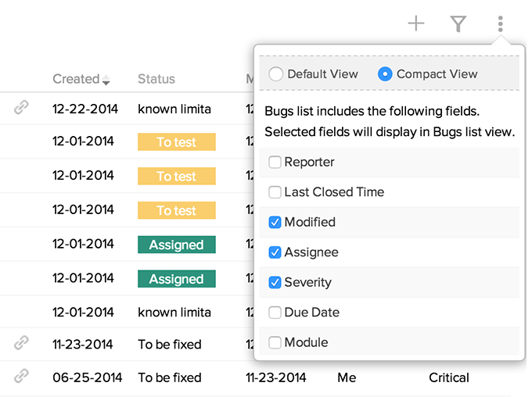Enable the Reporter field checkbox
Screen dimensions: 532x397
[x=275, y=163]
